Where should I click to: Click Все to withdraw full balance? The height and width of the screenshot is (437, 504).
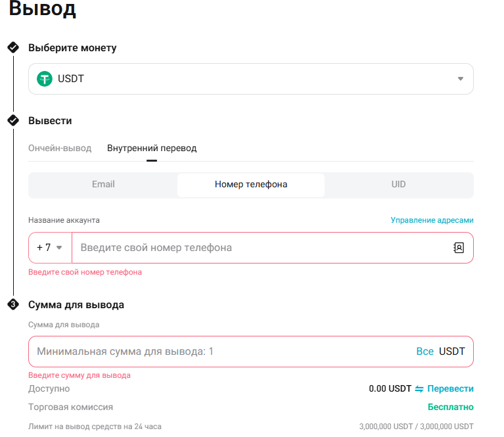(424, 352)
